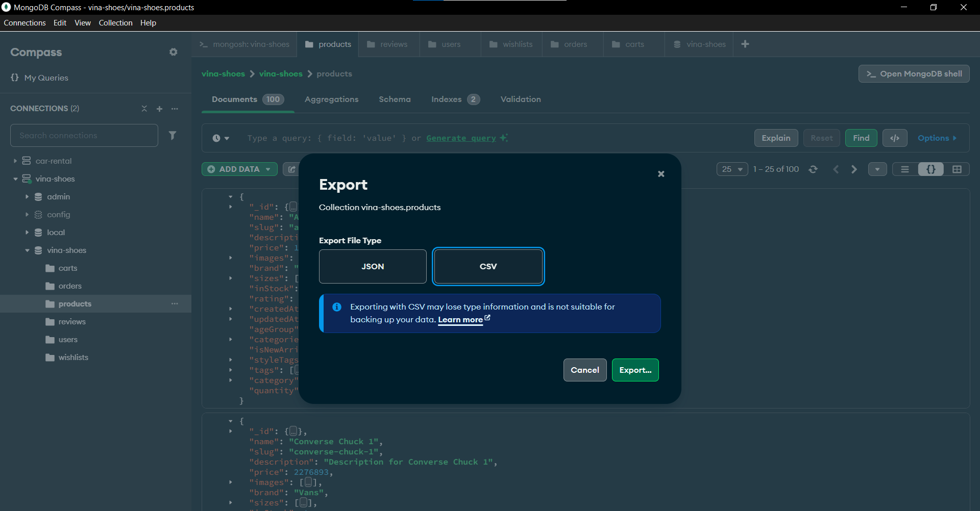Click the Compass settings gear icon

tap(174, 52)
